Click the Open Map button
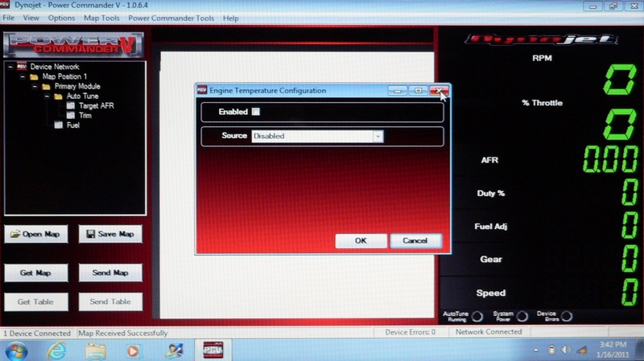This screenshot has height=361, width=644. coord(37,234)
